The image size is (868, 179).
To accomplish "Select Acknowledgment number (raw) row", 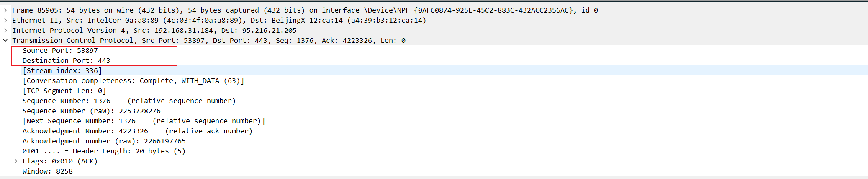I will point(434,141).
